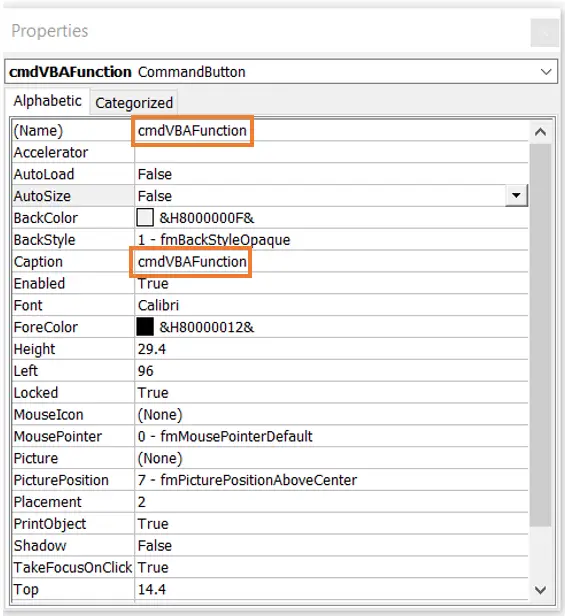Click the TakeFocusOnClick property label
The image size is (565, 616).
[x=73, y=568]
